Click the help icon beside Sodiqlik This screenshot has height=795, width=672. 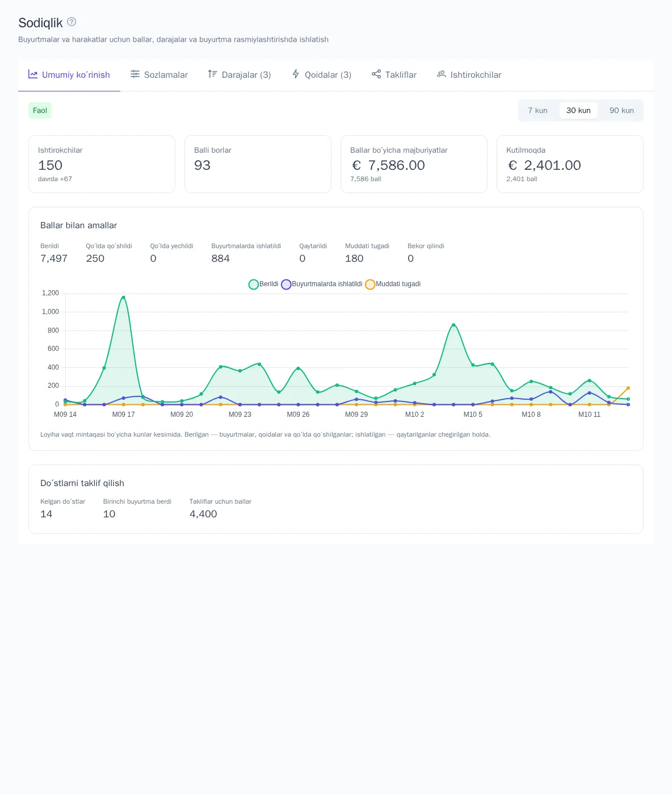point(72,22)
